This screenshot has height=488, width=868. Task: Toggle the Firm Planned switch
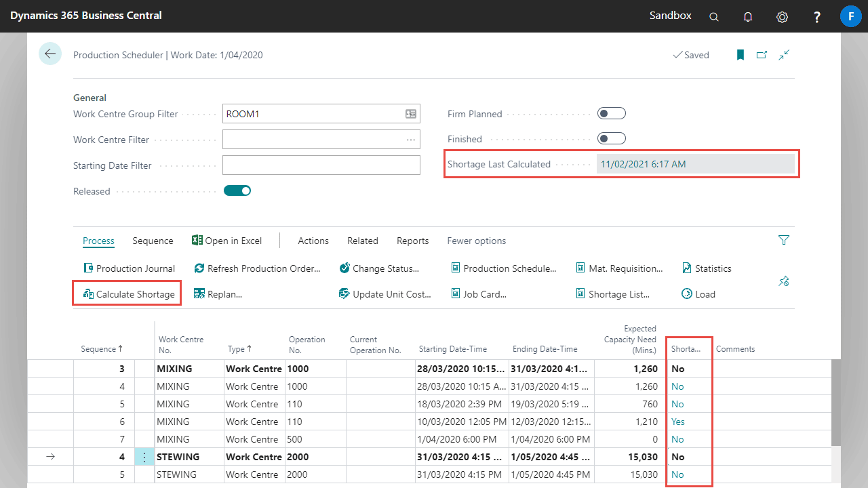[x=611, y=114]
